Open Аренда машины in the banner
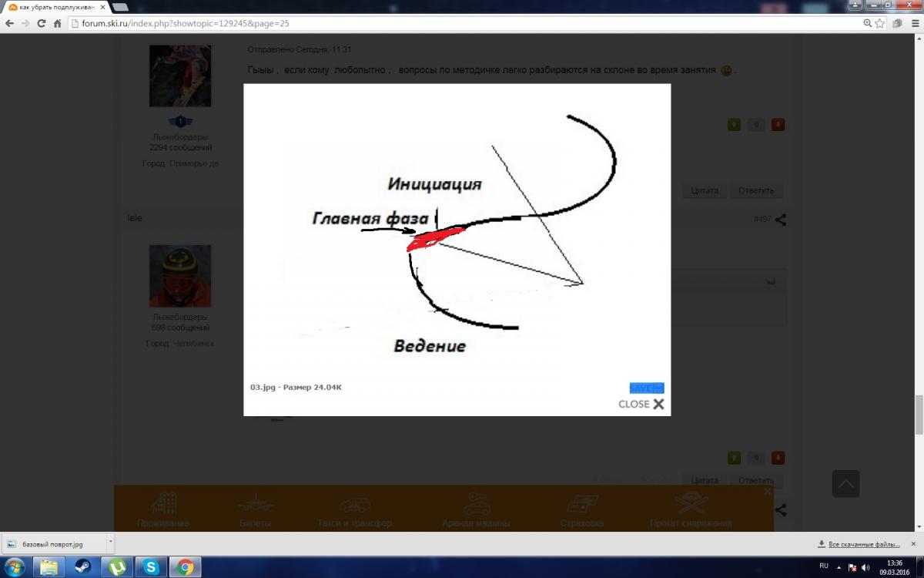 [x=476, y=509]
